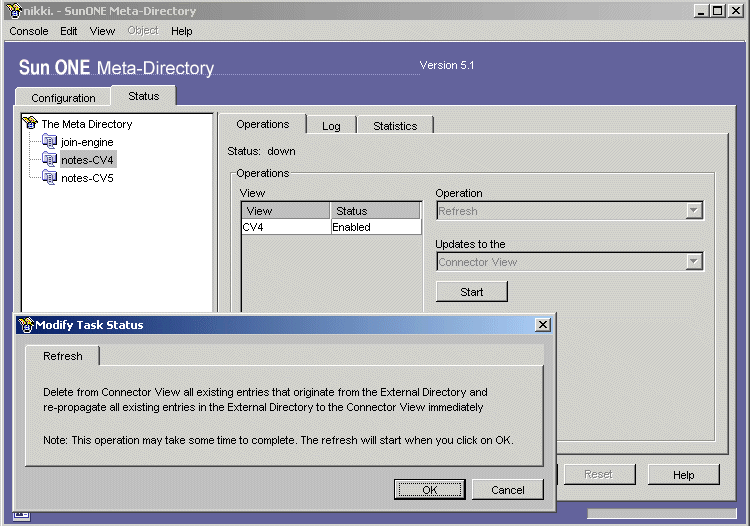
Task: Open the Console menu
Action: coord(29,31)
